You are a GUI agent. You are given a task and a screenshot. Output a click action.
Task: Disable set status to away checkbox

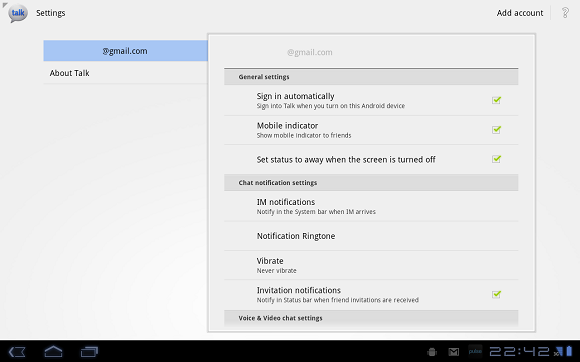coord(496,159)
